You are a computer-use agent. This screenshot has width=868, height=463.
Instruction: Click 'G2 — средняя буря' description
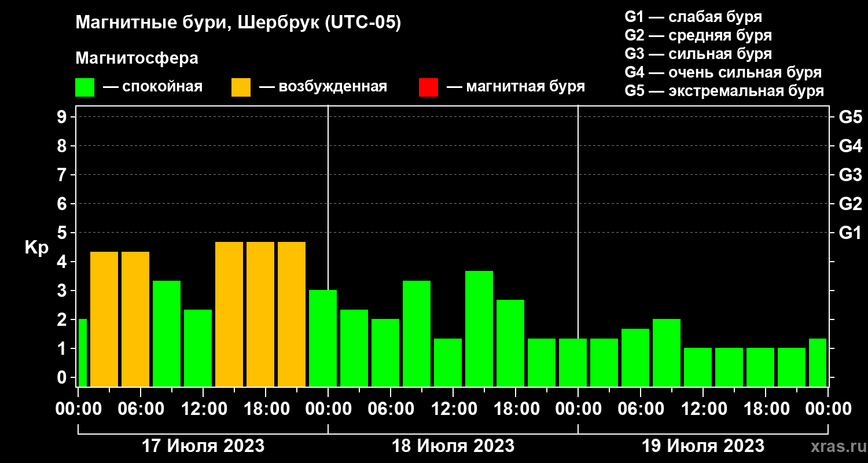[x=698, y=35]
